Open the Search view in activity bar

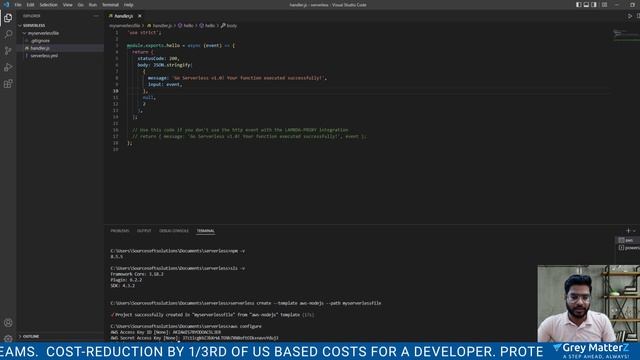pyautogui.click(x=8, y=34)
